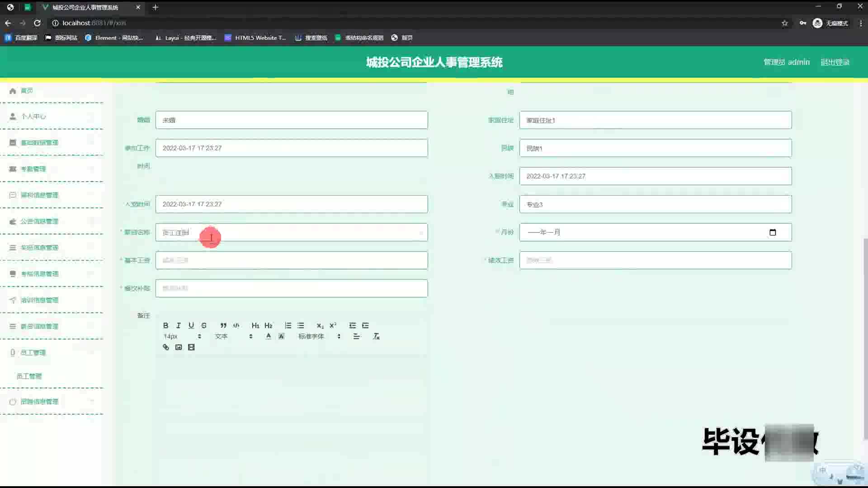Reload the page with browser refresh
Screen dimensions: 868x488
(x=37, y=23)
